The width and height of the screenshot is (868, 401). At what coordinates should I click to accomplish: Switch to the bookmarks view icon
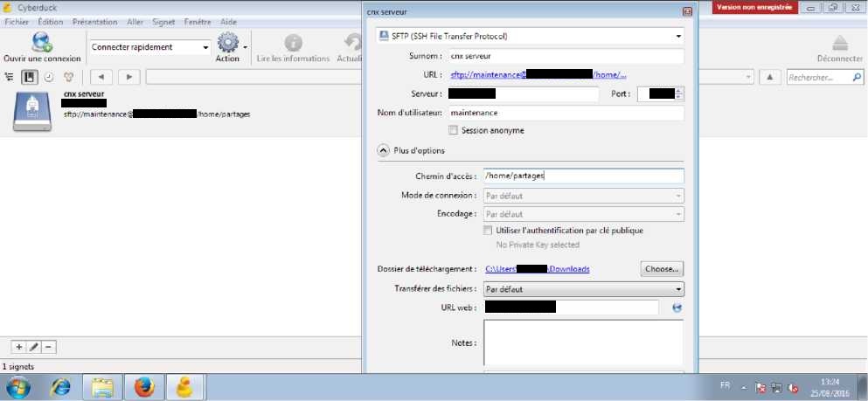29,77
